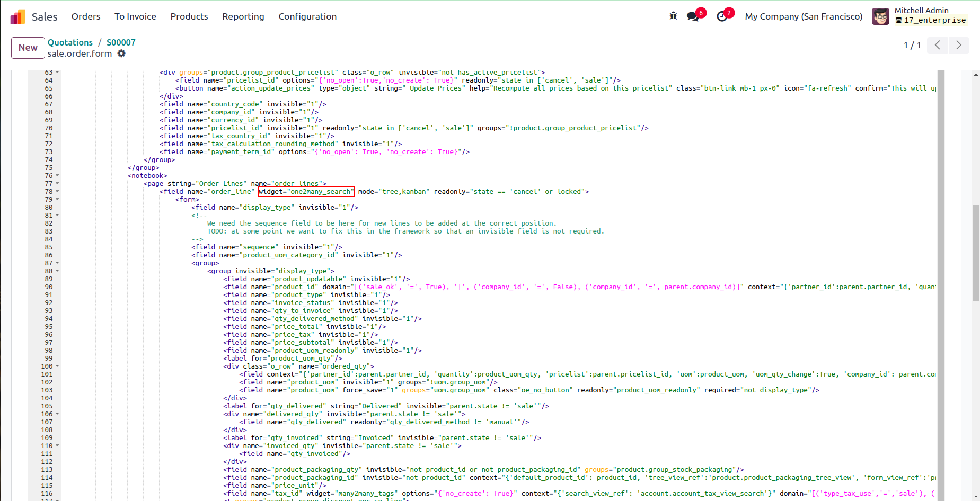Open the Configuration menu
This screenshot has height=501, width=980.
(307, 16)
